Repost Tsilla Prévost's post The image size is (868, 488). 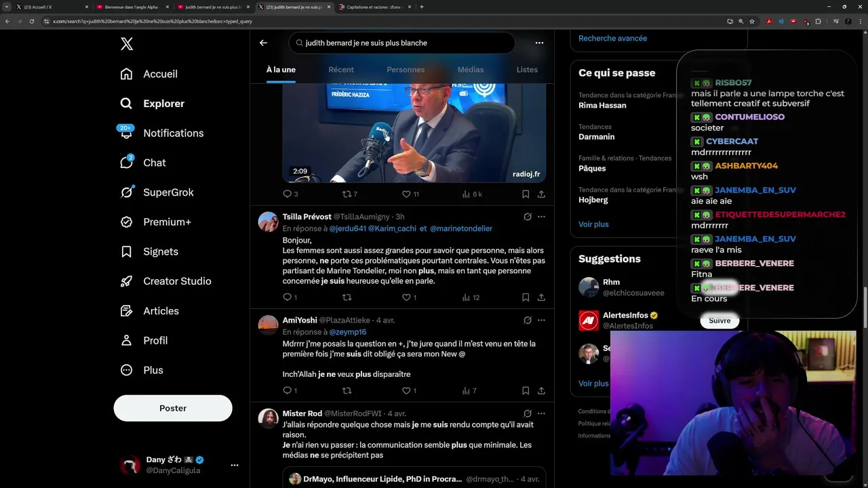347,298
